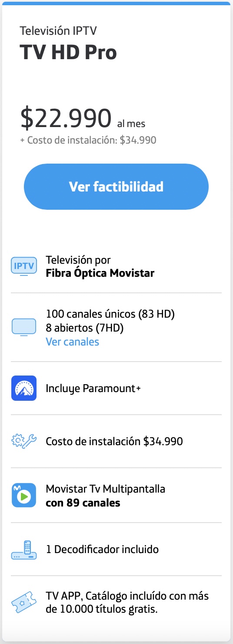Click the grey installation cost note under price
The image size is (233, 644).
tap(88, 140)
